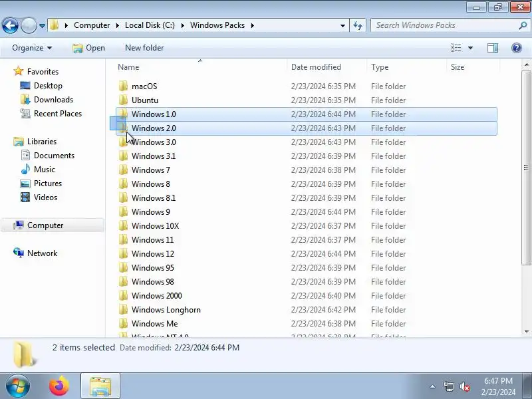Image resolution: width=532 pixels, height=399 pixels.
Task: Select the Windows 98 folder icon
Action: (123, 281)
